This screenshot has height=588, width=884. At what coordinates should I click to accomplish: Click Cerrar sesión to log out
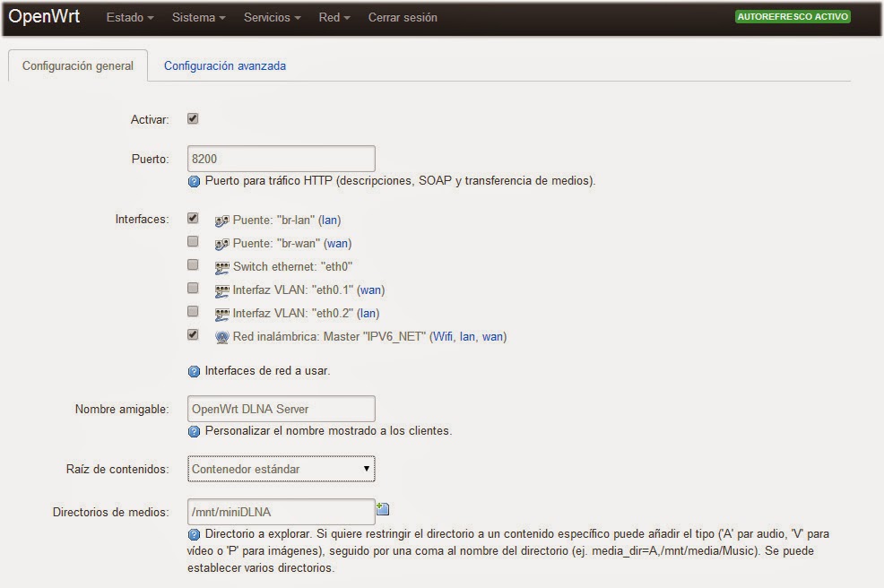pos(403,18)
